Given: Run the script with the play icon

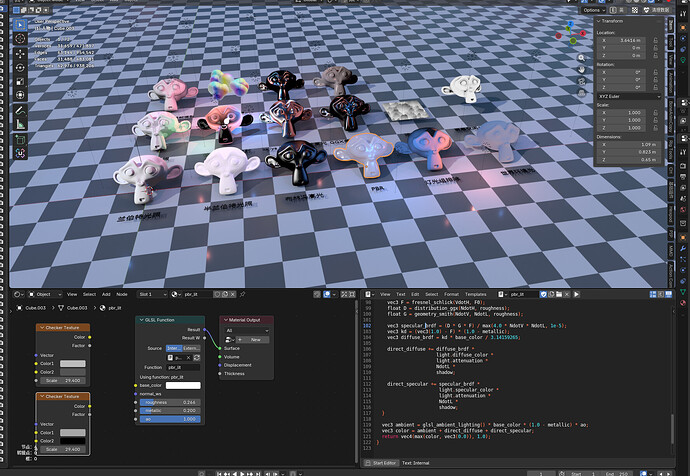Looking at the screenshot, I should click(x=576, y=294).
